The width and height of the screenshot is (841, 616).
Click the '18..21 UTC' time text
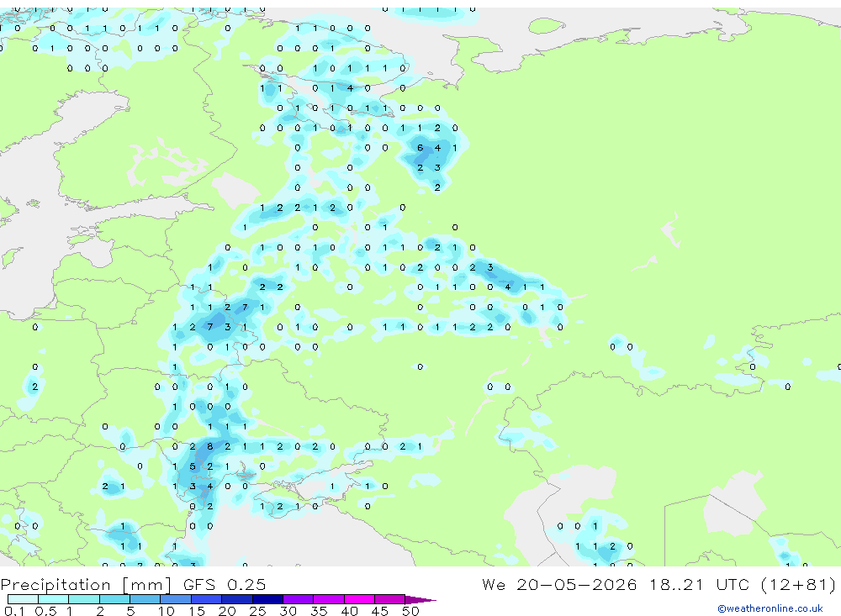click(x=699, y=585)
